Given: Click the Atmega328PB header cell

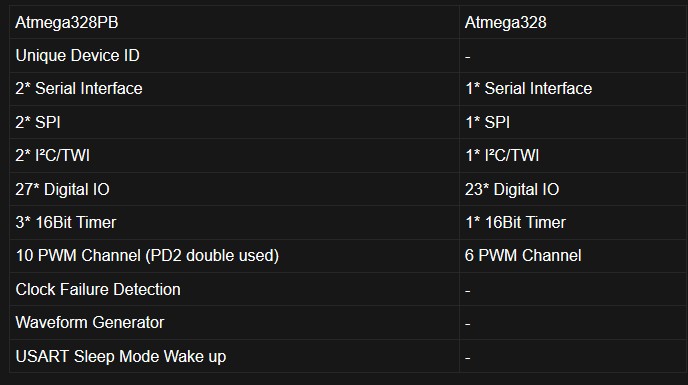Looking at the screenshot, I should coord(234,22).
